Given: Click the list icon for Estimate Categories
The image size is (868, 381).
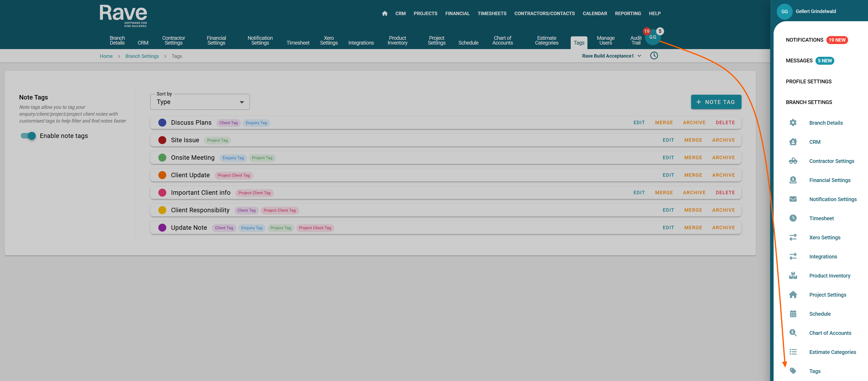Looking at the screenshot, I should point(793,352).
